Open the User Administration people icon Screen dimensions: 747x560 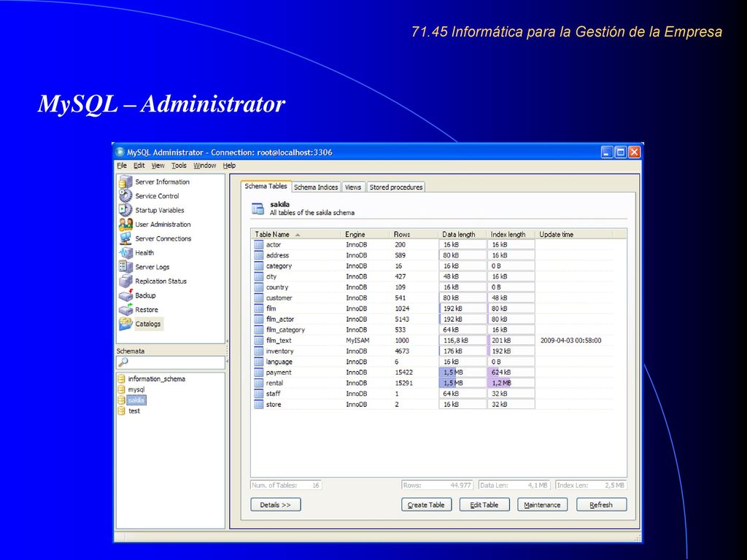pos(125,225)
